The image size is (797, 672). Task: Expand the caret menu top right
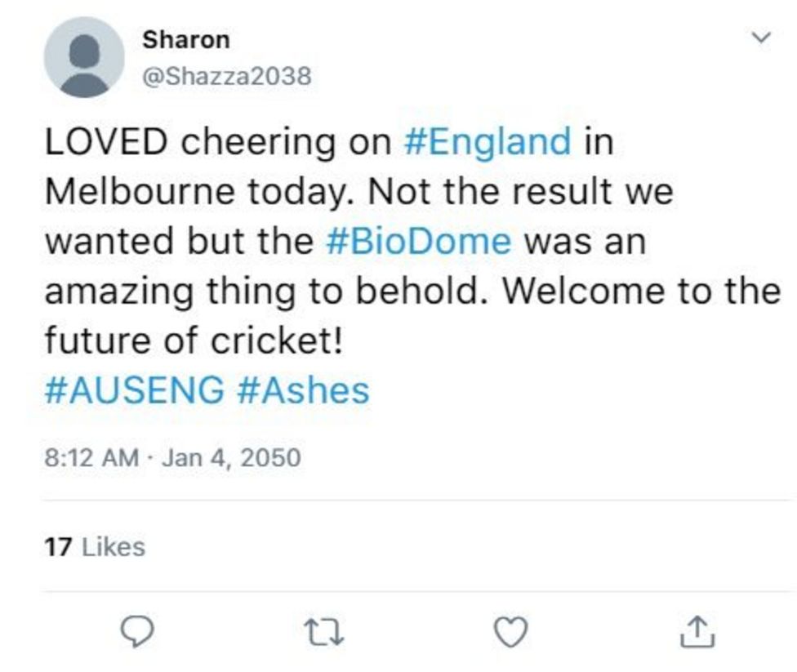761,37
